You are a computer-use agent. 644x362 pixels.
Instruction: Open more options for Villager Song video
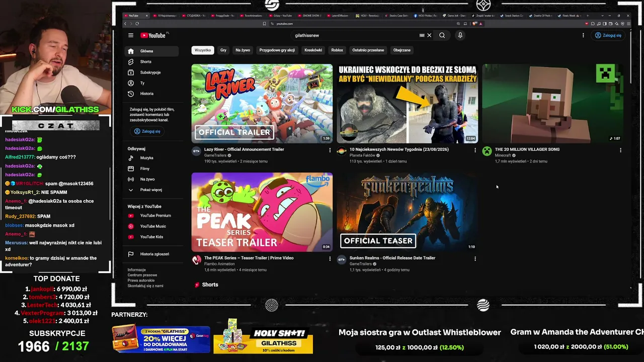tap(620, 150)
